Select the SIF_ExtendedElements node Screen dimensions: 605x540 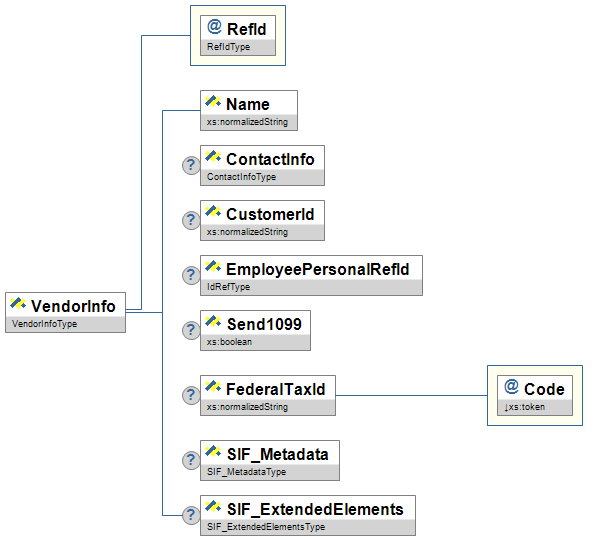pyautogui.click(x=314, y=509)
